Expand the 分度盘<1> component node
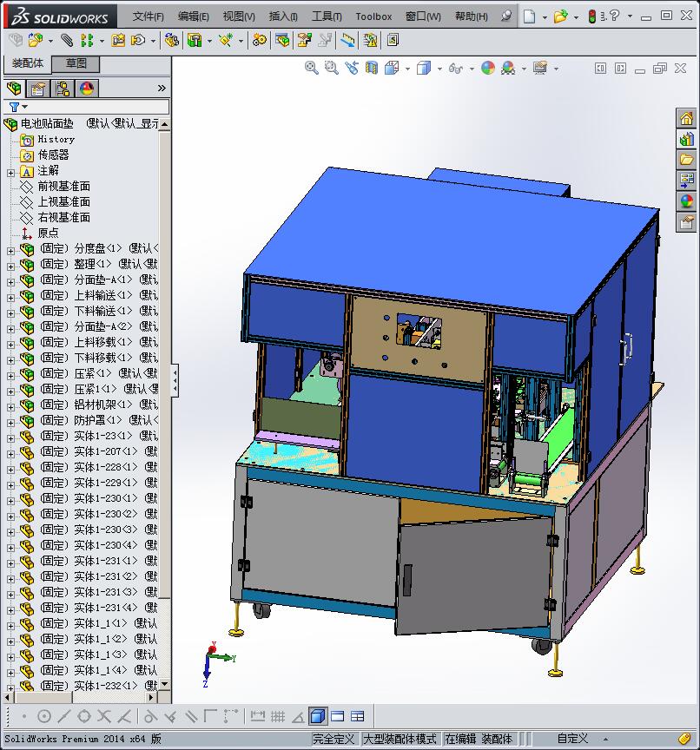 [10, 251]
